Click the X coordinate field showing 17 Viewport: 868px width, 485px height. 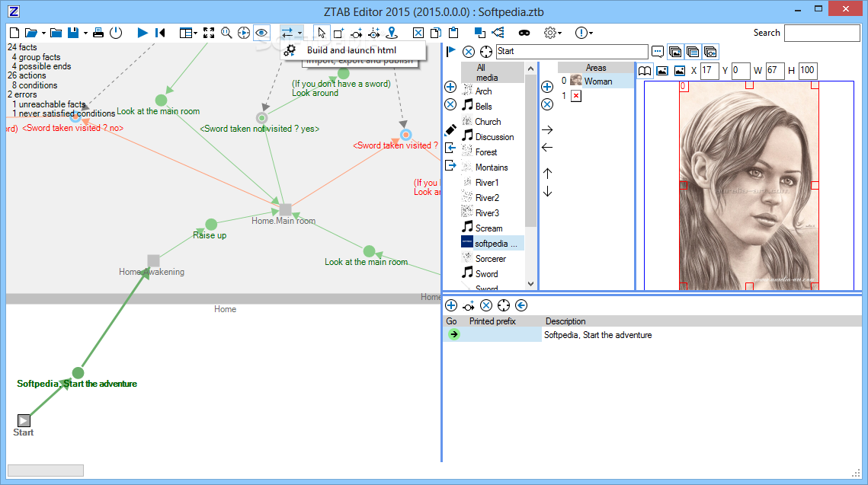click(x=709, y=70)
